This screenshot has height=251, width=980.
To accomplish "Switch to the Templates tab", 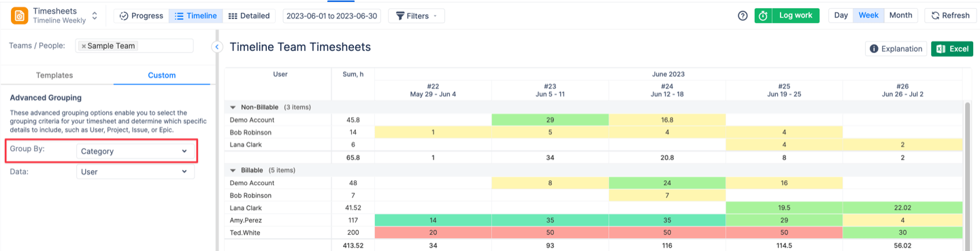I will pos(54,76).
